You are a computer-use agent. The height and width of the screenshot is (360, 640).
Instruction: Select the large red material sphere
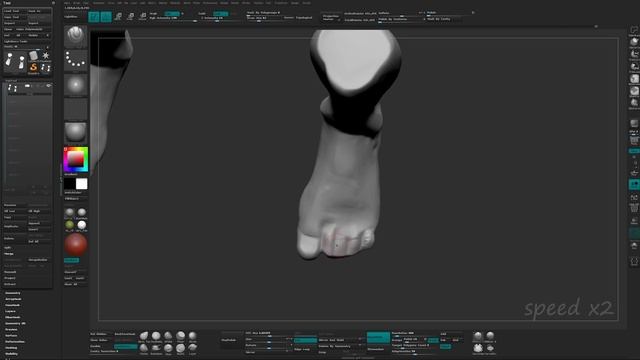76,245
